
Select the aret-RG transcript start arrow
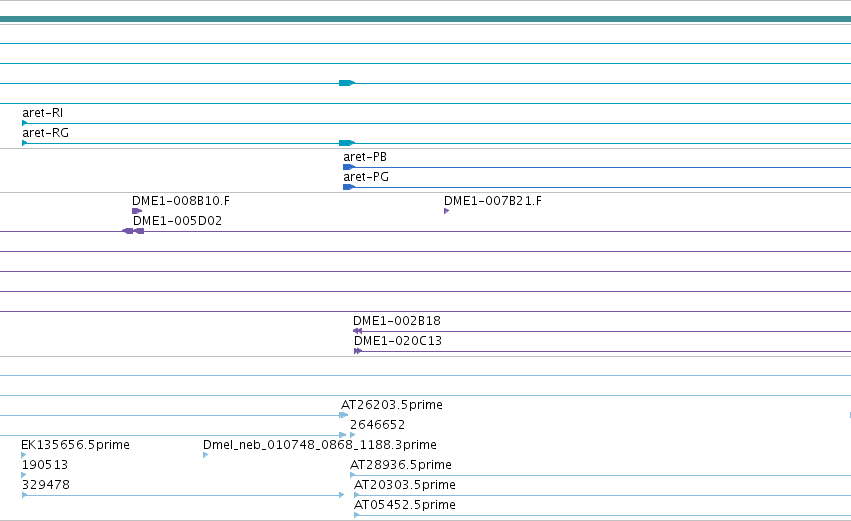coord(24,143)
